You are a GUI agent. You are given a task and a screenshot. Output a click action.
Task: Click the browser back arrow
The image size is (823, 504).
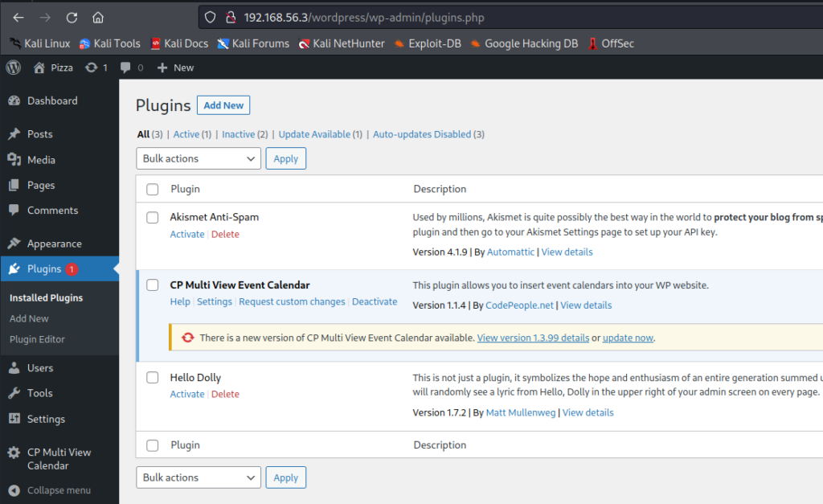pyautogui.click(x=18, y=18)
